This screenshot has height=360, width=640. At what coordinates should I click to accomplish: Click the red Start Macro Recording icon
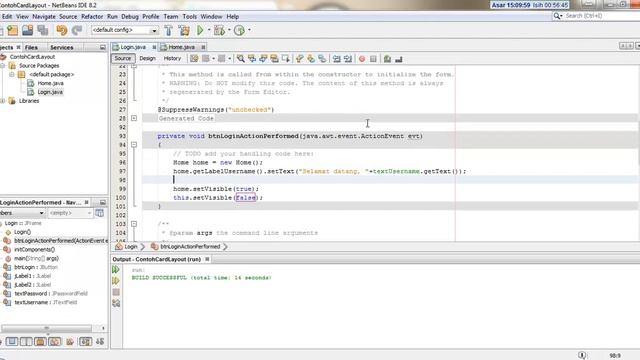[x=362, y=59]
